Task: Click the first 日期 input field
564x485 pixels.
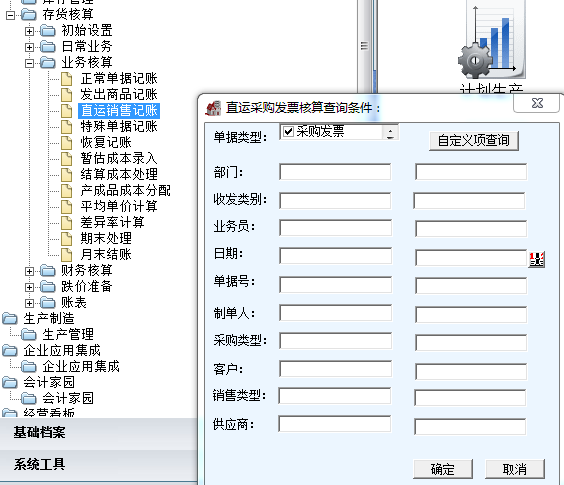Action: coord(335,256)
